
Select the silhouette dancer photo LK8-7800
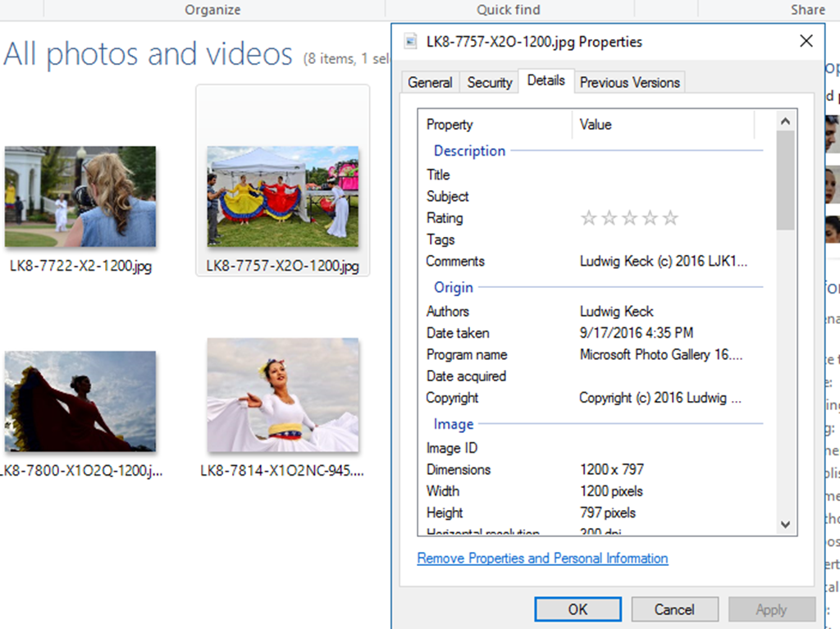(80, 402)
